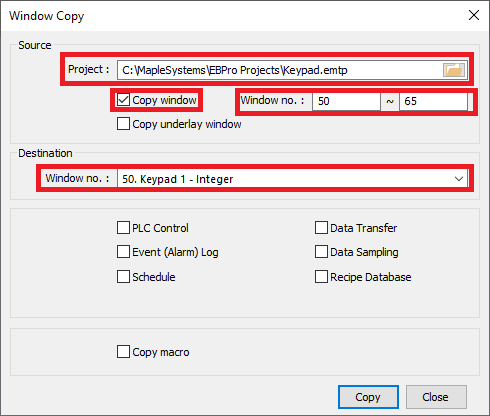Focus the Project file path field
Image resolution: width=490 pixels, height=416 pixels.
coord(279,70)
